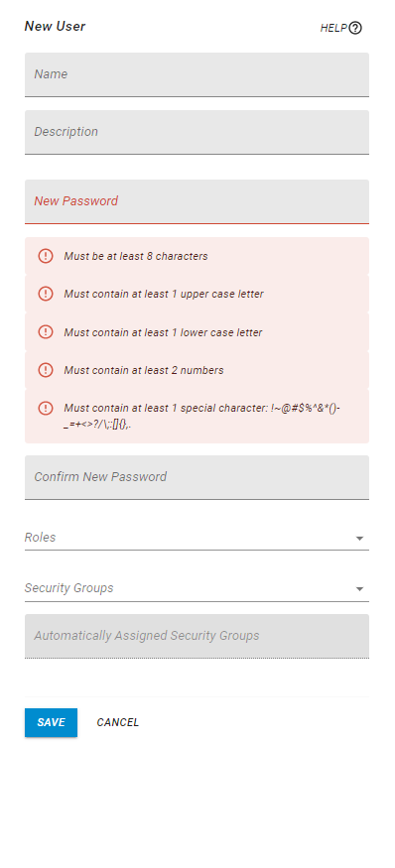Click the 8 characters warning icon

[x=46, y=256]
